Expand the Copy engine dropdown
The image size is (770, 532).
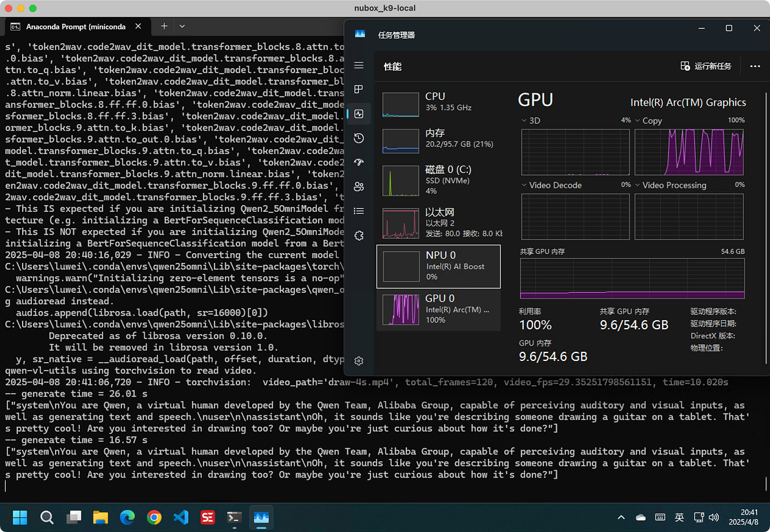click(x=637, y=120)
